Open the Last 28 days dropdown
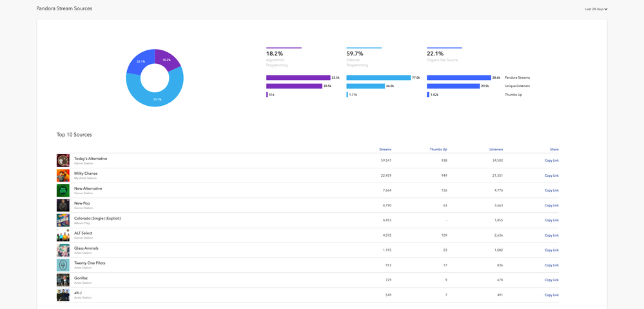The height and width of the screenshot is (309, 644). (596, 9)
